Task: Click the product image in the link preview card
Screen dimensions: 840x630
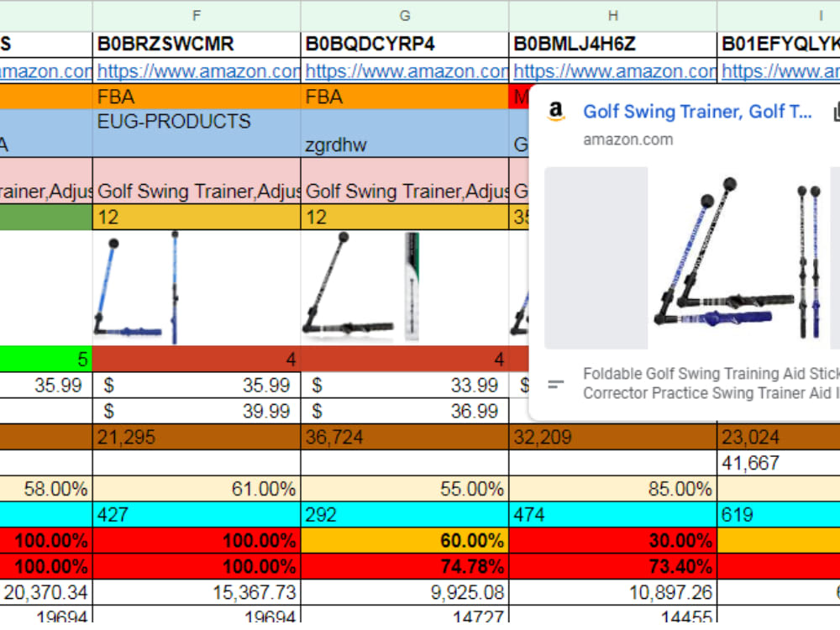Action: 738,258
